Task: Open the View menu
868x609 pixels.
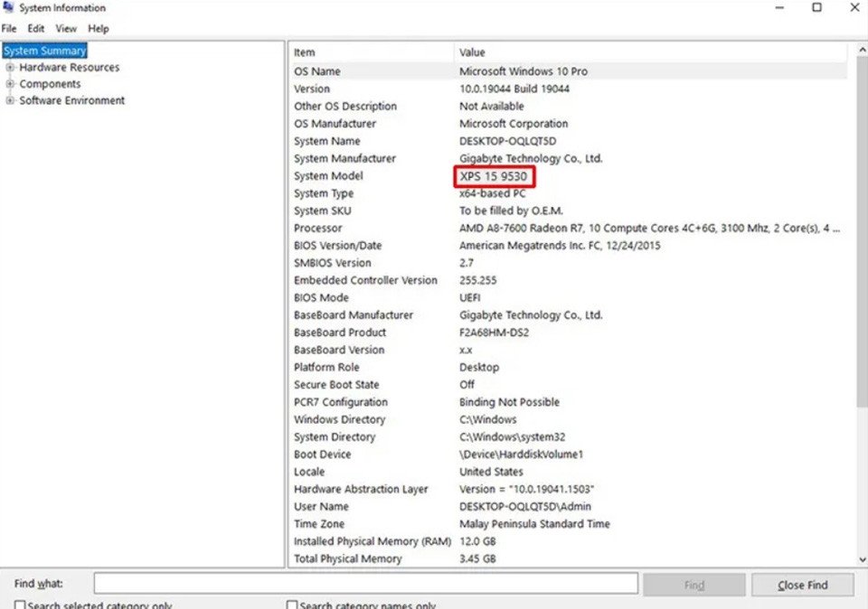Action: tap(65, 28)
